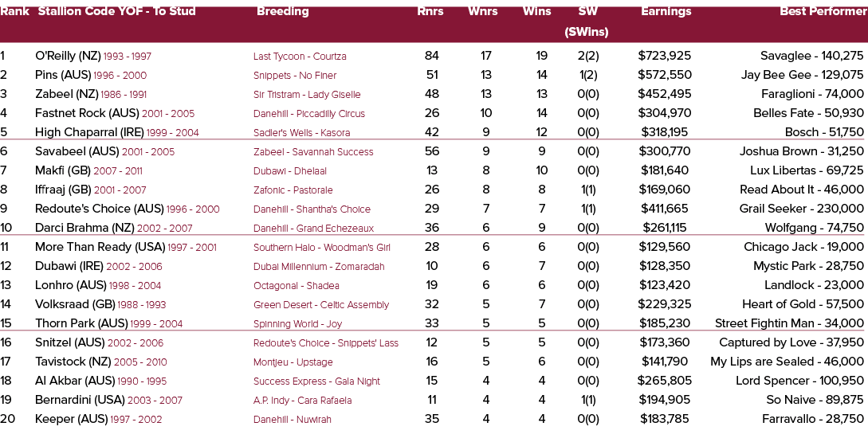The image size is (868, 442).
Task: Click best performer Jay Bee Gee - 129,075
Action: click(x=802, y=75)
